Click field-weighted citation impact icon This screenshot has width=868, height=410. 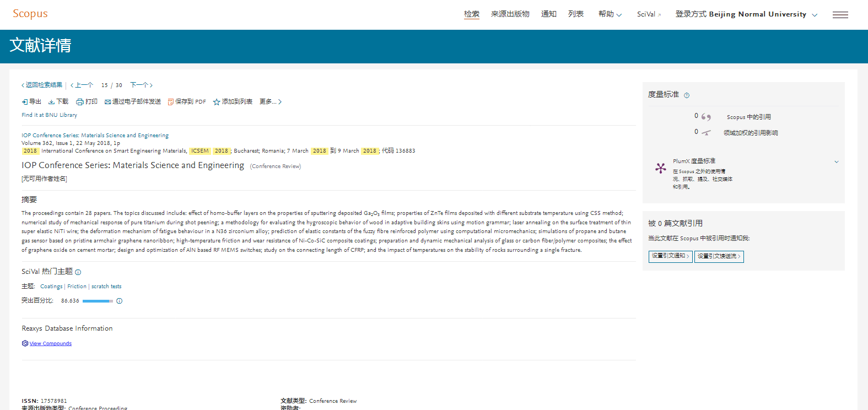[x=706, y=132]
